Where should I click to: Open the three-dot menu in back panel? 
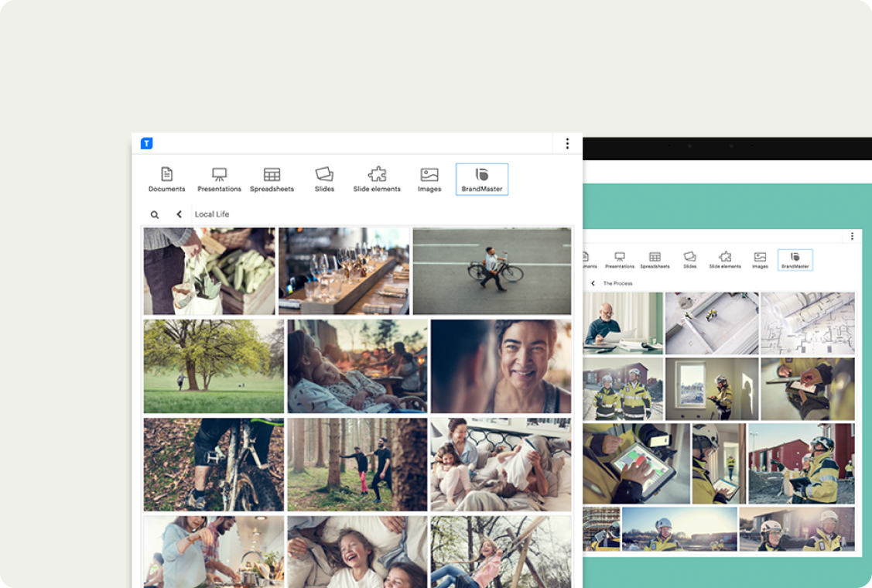click(x=852, y=236)
